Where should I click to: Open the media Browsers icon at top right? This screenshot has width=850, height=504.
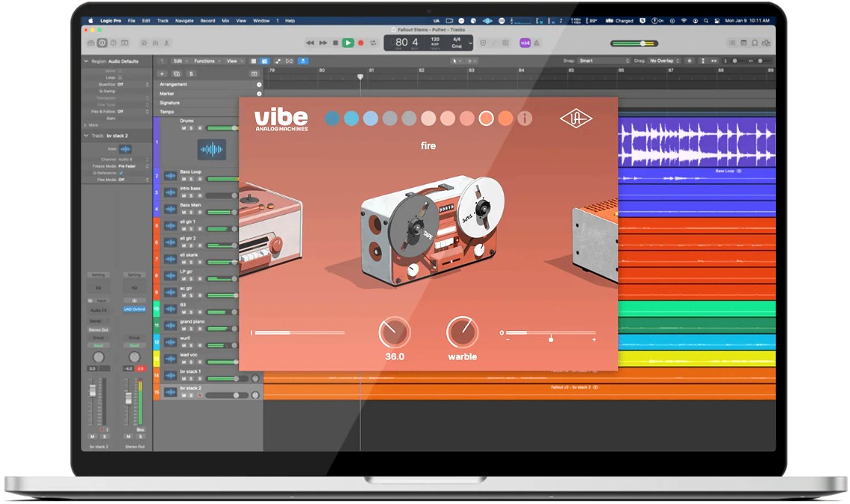pos(766,42)
